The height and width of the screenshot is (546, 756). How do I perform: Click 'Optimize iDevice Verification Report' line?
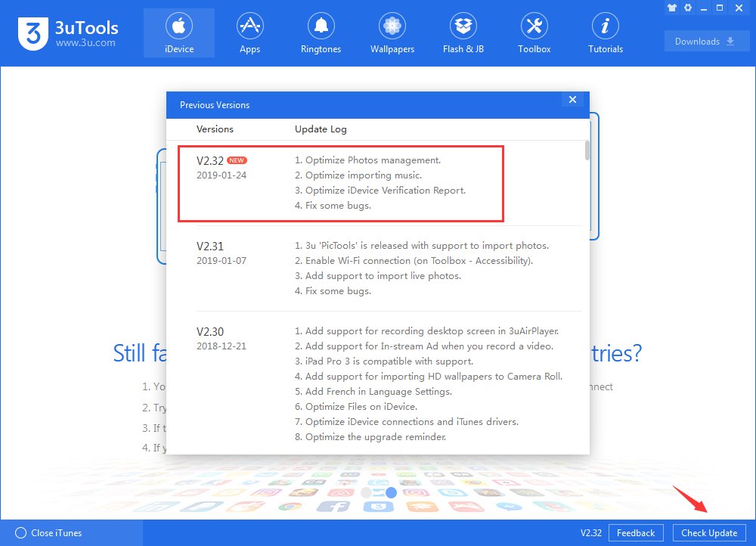point(380,190)
